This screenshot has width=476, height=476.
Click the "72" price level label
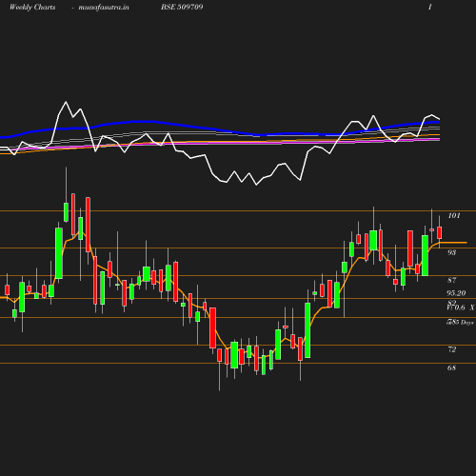[x=452, y=349]
